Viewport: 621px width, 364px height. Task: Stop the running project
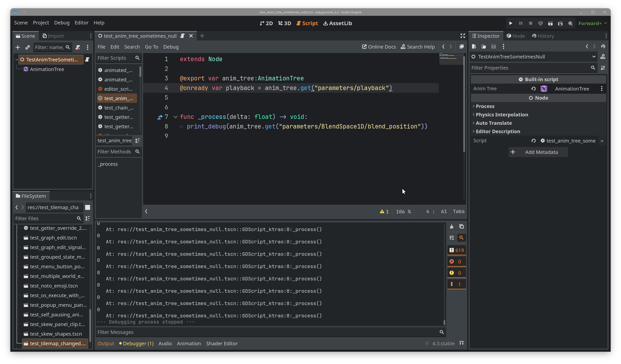coord(530,23)
